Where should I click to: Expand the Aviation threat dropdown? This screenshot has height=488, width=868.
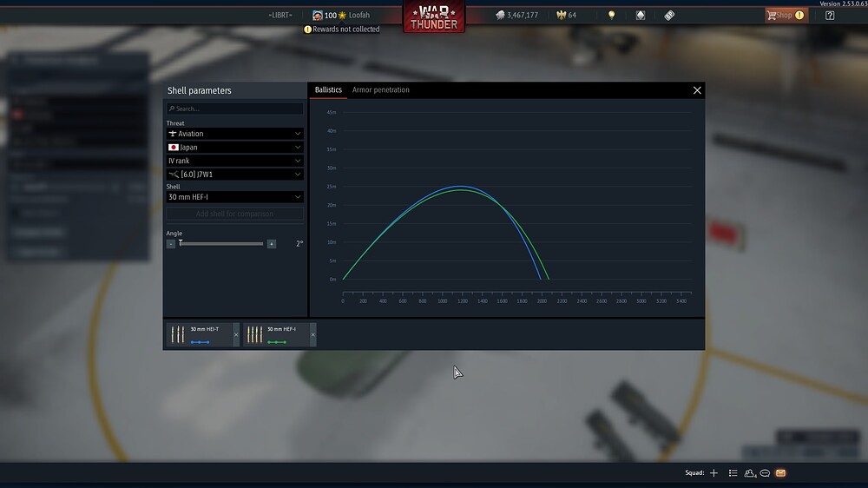tap(234, 134)
